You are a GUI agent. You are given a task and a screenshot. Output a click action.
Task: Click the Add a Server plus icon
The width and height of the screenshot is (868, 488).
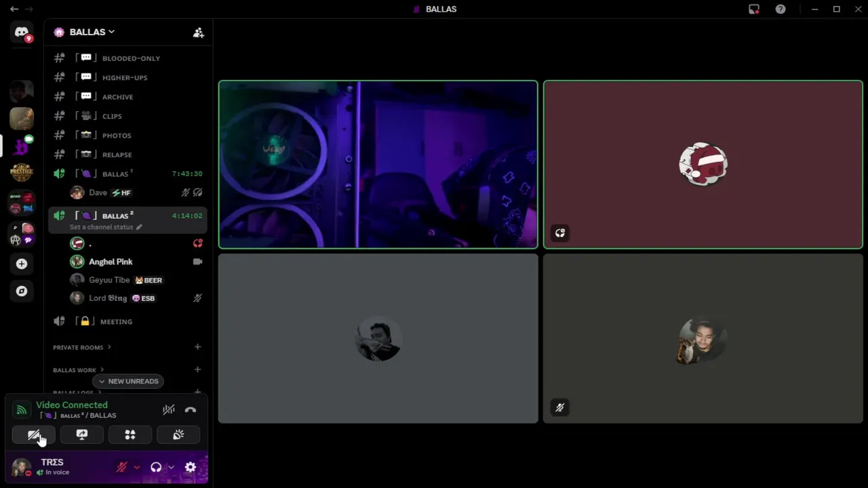coord(22,264)
